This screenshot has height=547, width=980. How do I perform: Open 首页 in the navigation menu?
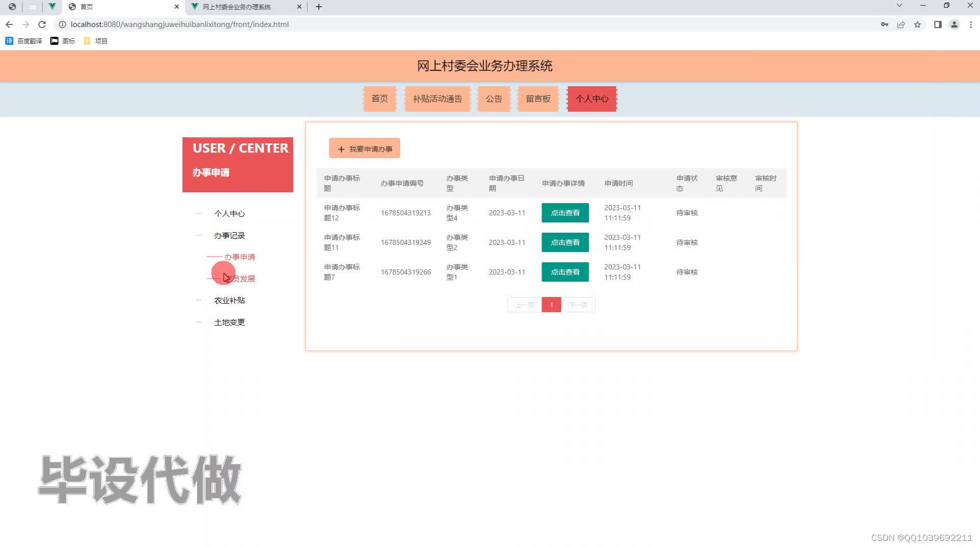click(379, 99)
